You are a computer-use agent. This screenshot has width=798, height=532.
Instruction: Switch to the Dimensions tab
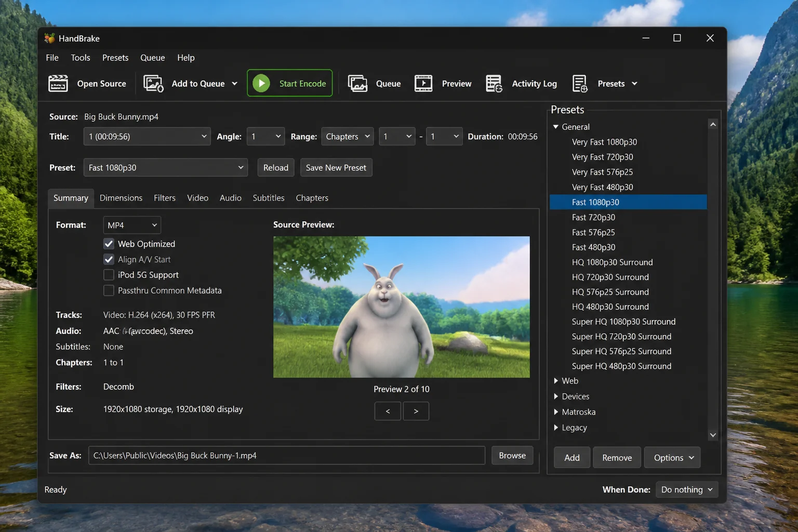tap(121, 198)
